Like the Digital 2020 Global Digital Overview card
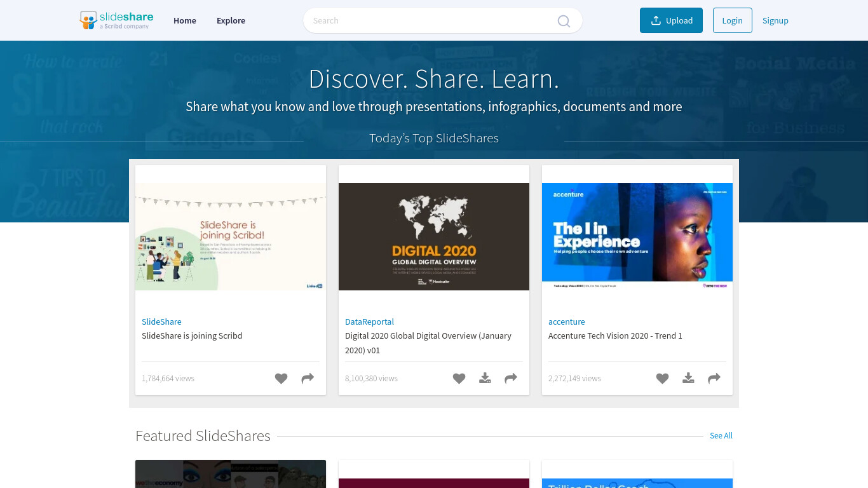868x488 pixels. 459,379
